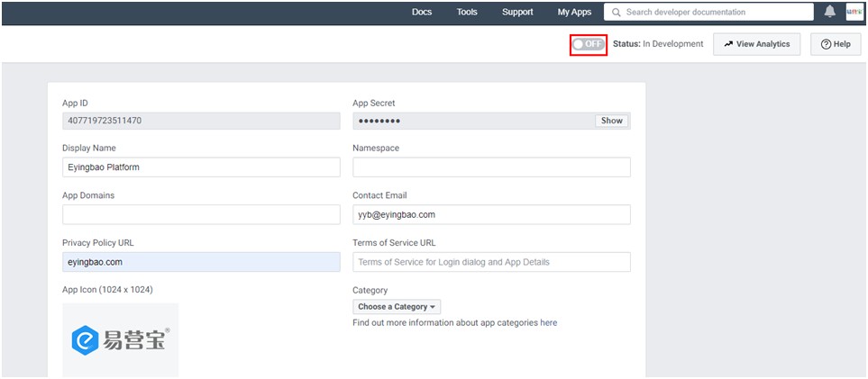Image resolution: width=868 pixels, height=379 pixels.
Task: Click the search magnifier icon
Action: click(617, 12)
